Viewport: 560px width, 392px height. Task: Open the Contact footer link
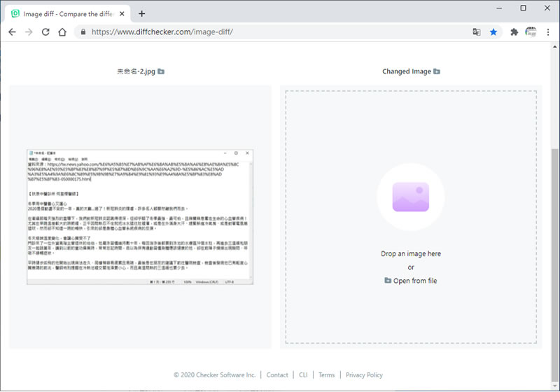pos(277,375)
